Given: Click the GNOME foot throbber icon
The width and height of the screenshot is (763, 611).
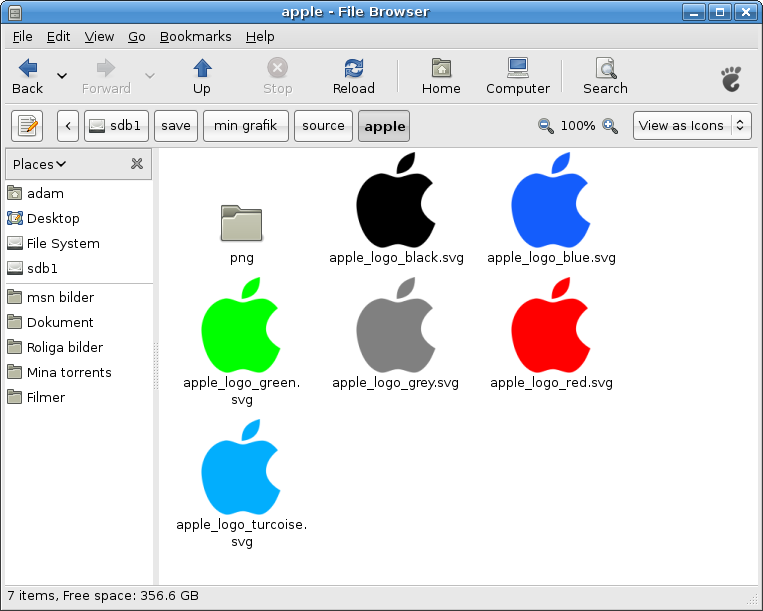Looking at the screenshot, I should coord(731,79).
